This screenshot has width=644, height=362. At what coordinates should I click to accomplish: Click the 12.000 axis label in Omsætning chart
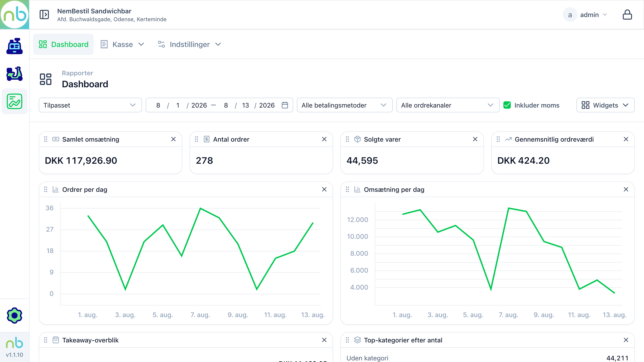pos(357,220)
